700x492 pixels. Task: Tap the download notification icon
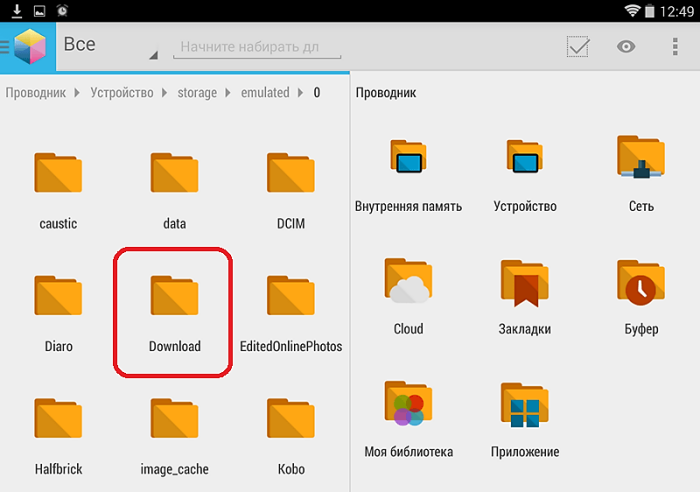pyautogui.click(x=17, y=11)
